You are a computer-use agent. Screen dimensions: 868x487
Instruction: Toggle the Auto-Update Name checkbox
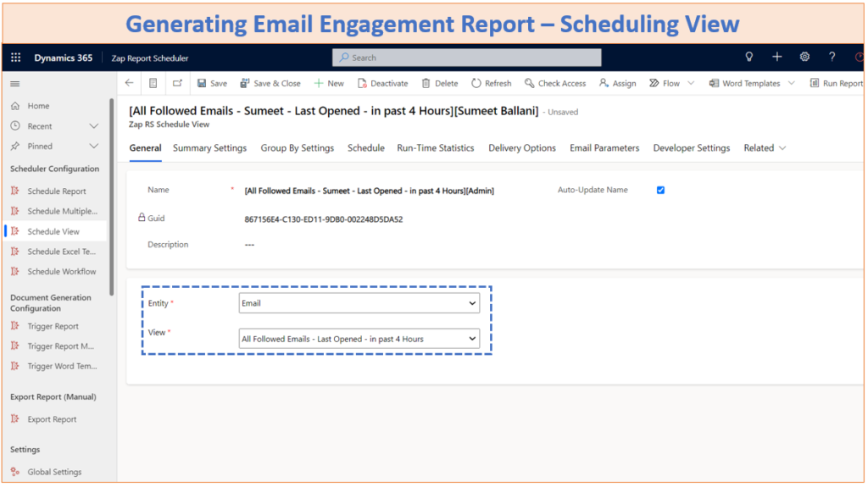660,190
